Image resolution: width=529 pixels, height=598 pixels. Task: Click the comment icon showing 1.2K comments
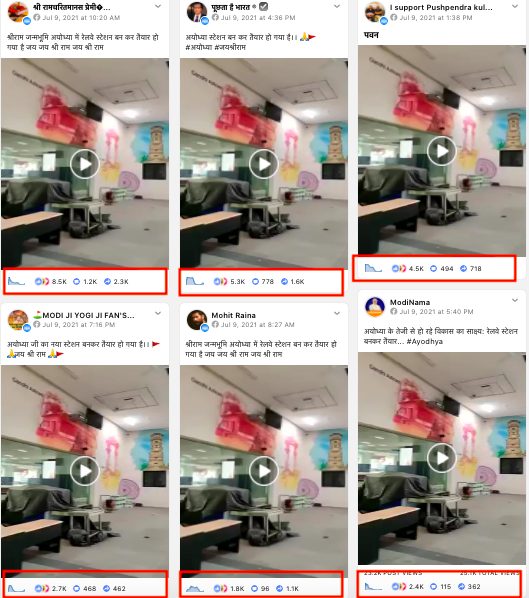click(x=76, y=281)
